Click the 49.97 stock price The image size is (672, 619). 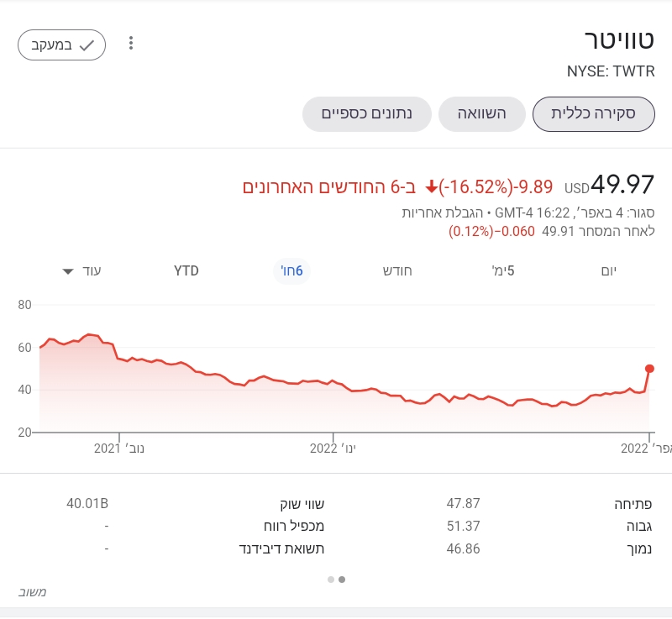(622, 184)
